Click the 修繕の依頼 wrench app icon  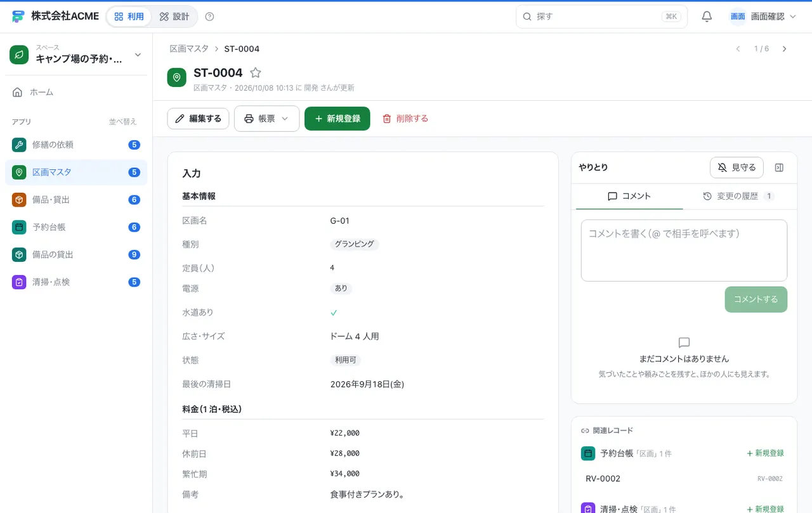tap(19, 145)
